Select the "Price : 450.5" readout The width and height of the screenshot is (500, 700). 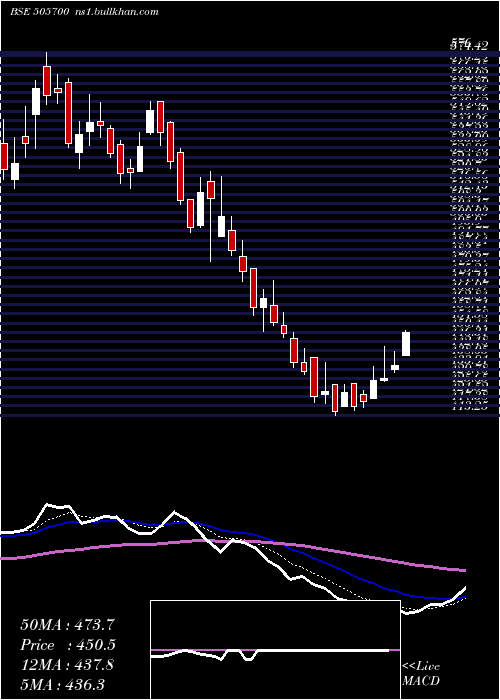68,645
